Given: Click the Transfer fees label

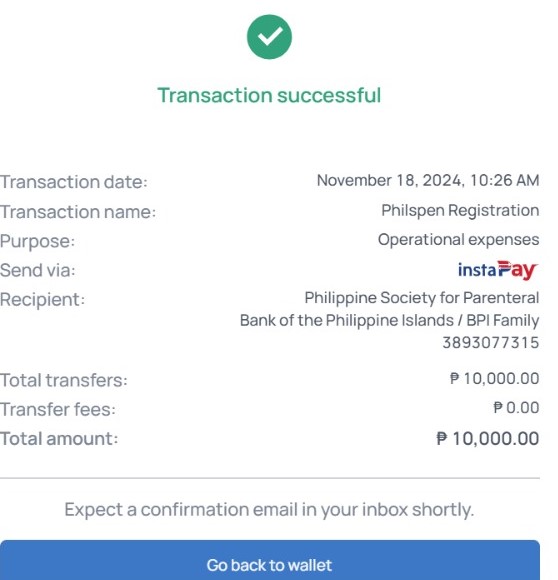Looking at the screenshot, I should [58, 409].
